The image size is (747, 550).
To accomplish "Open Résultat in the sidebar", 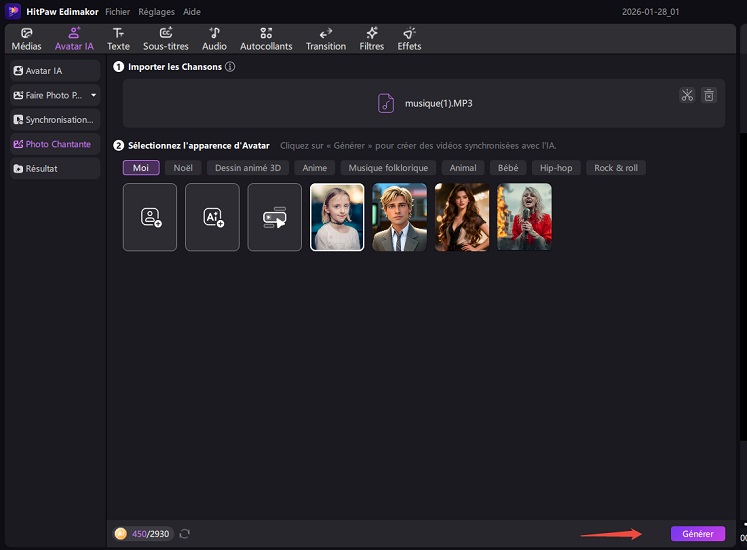I will coord(55,169).
